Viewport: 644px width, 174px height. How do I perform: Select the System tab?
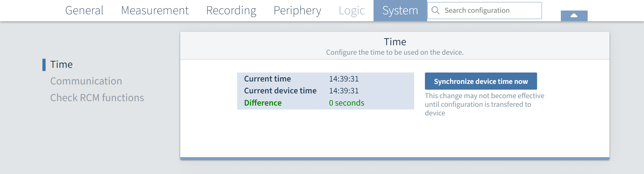coord(400,10)
